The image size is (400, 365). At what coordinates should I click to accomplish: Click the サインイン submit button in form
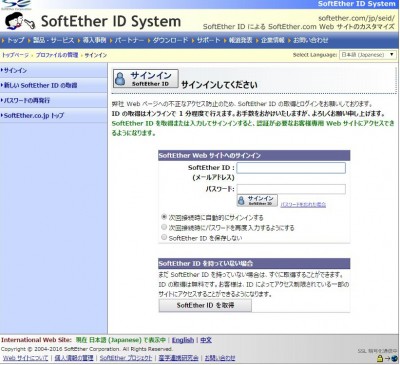coord(257,200)
